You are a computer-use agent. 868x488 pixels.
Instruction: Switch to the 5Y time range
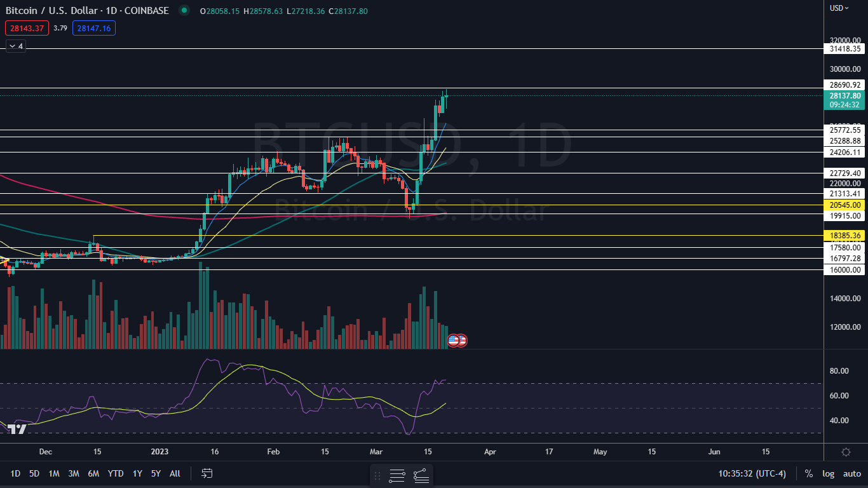tap(156, 473)
